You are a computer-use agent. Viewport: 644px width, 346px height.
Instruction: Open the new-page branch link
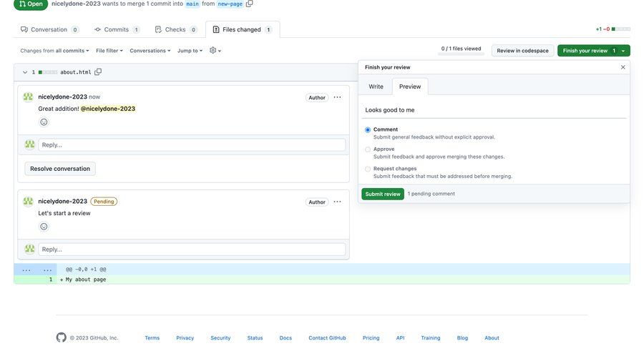tap(230, 4)
